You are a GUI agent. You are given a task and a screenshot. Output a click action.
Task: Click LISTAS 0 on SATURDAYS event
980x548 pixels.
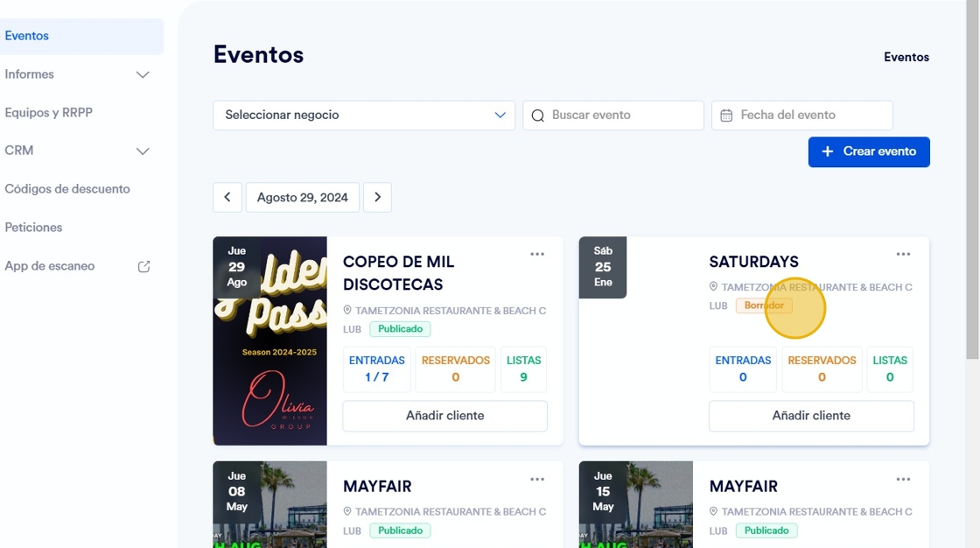click(x=890, y=369)
